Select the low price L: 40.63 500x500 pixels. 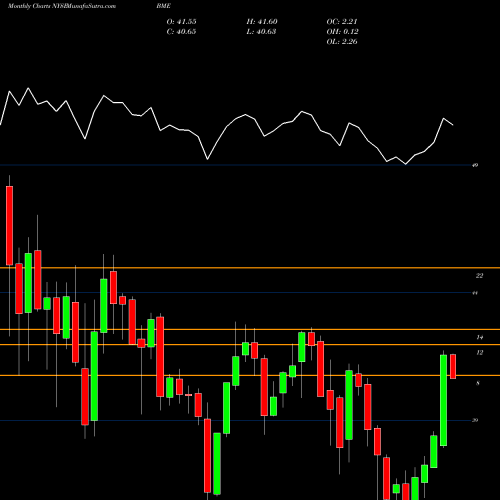261,32
